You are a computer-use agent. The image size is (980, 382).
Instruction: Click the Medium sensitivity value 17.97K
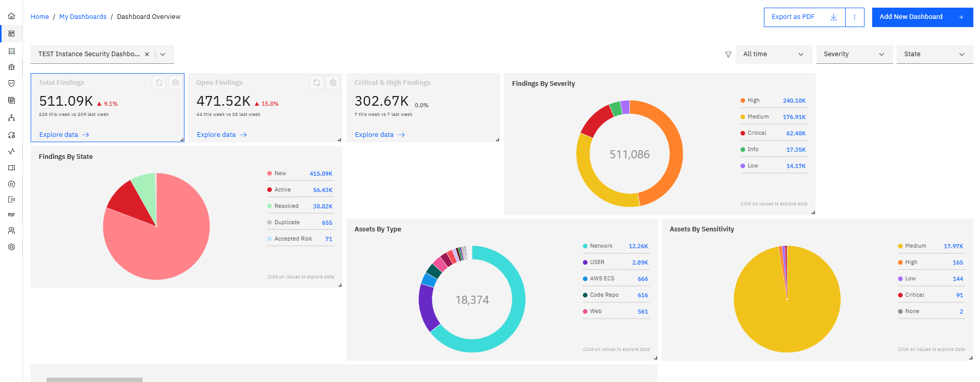click(x=953, y=247)
